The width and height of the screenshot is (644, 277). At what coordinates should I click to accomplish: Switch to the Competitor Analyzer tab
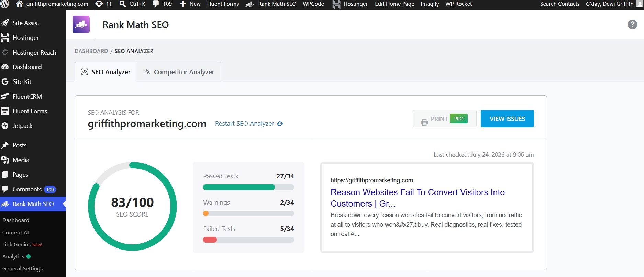179,72
